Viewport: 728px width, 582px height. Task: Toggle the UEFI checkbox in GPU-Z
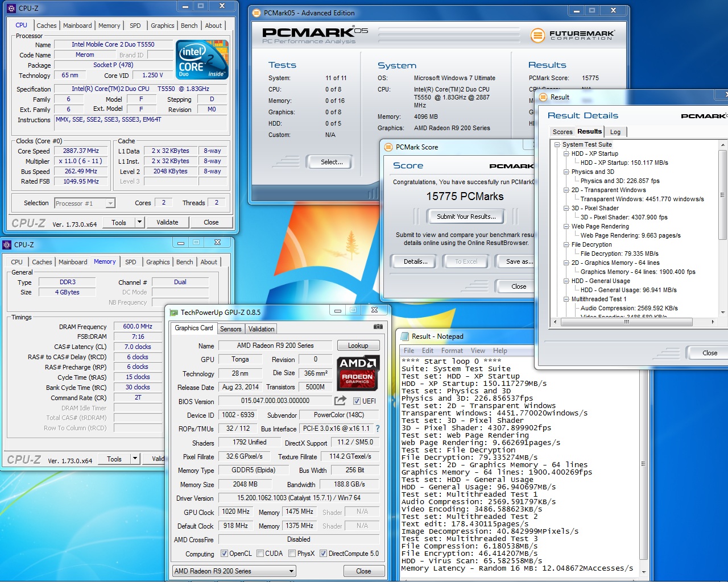tap(357, 401)
